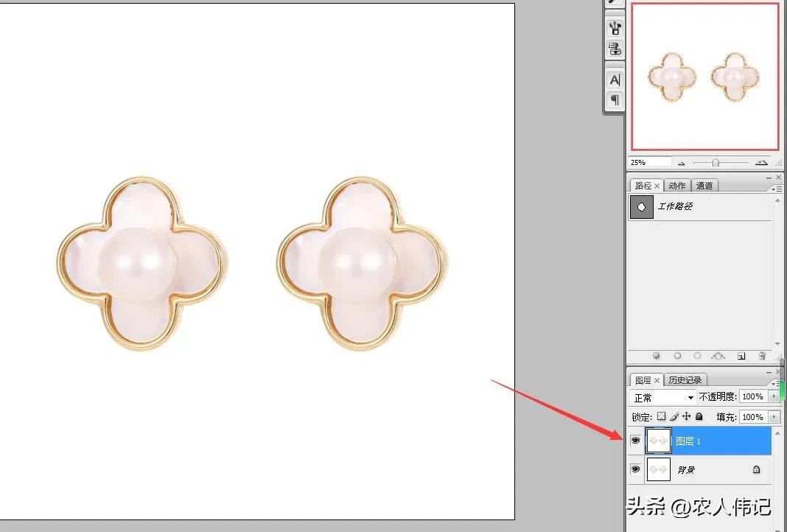Make work path from selection icon
Image resolution: width=787 pixels, height=532 pixels.
718,356
